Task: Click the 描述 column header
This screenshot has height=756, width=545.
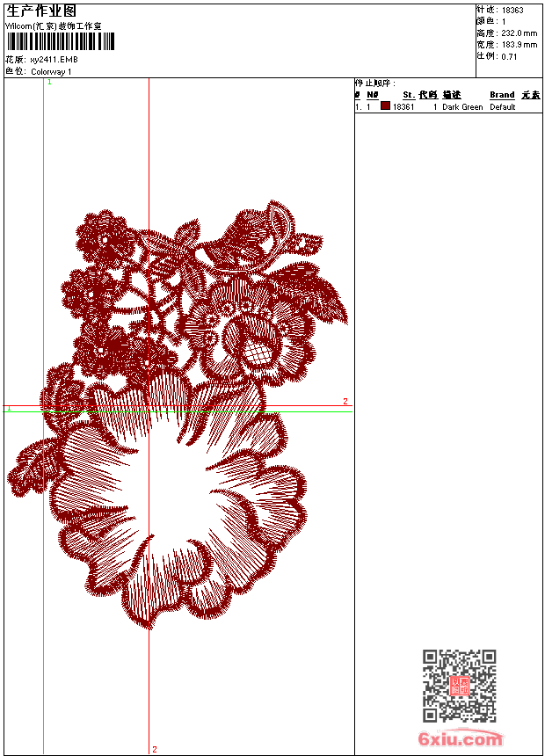Action: (452, 95)
